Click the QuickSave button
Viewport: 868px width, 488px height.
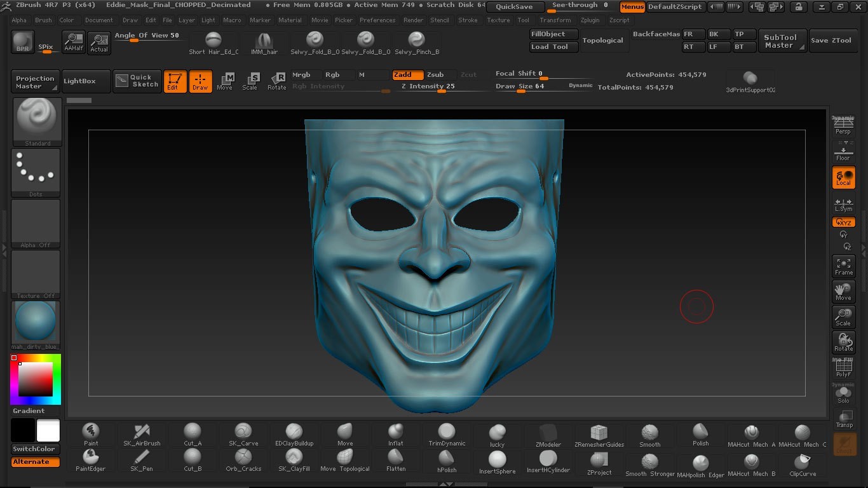pos(515,7)
